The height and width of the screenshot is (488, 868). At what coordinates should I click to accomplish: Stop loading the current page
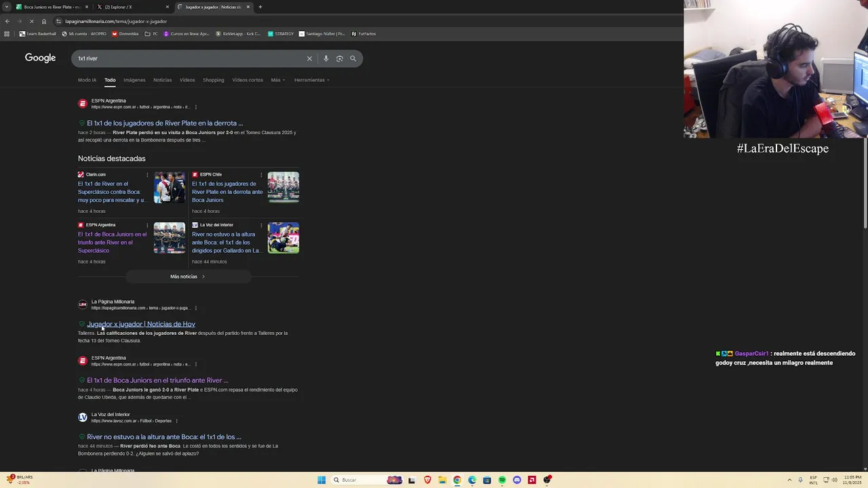tap(31, 21)
